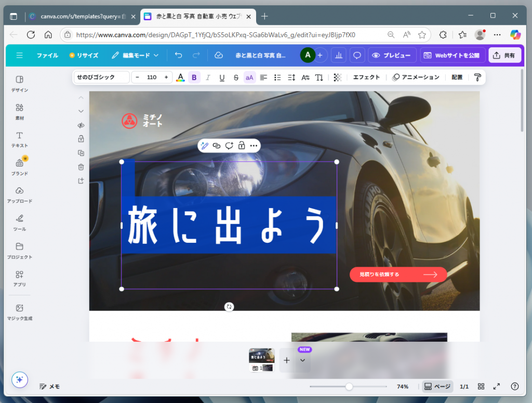Hide the selected element with the eye icon
532x403 pixels.
81,125
